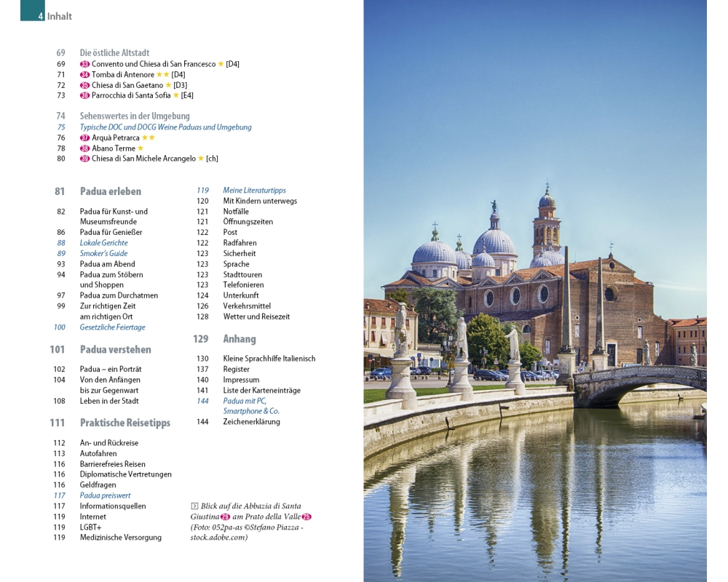
Task: Open the 'Praktische Reisetipps' chapter heading
Action: coord(124,423)
